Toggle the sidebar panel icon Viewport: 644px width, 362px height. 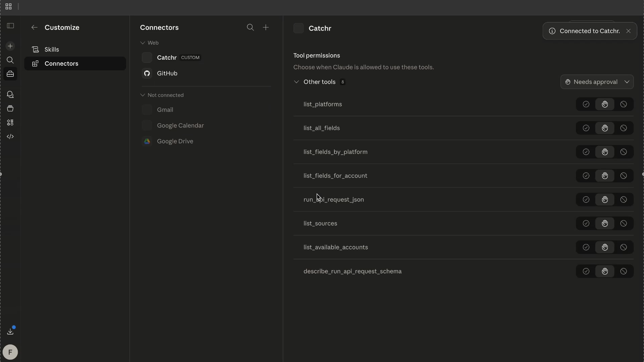tap(10, 26)
